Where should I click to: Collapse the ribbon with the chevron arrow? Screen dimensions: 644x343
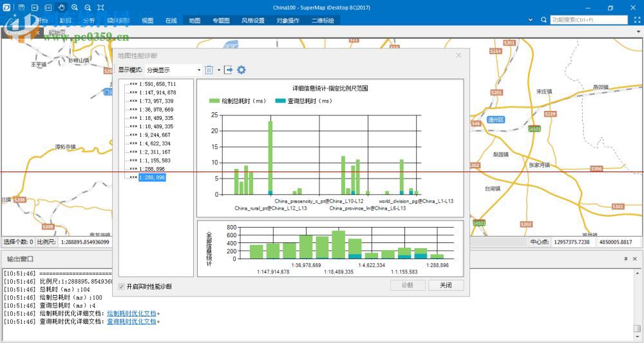pos(530,20)
